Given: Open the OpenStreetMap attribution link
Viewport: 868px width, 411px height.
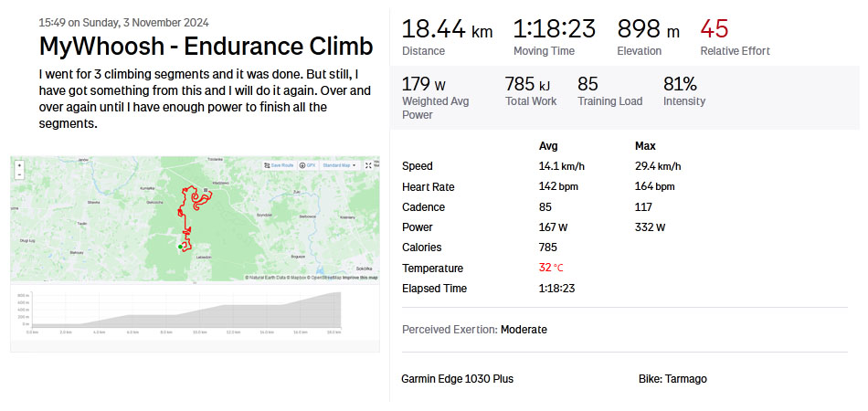Looking at the screenshot, I should [x=321, y=278].
